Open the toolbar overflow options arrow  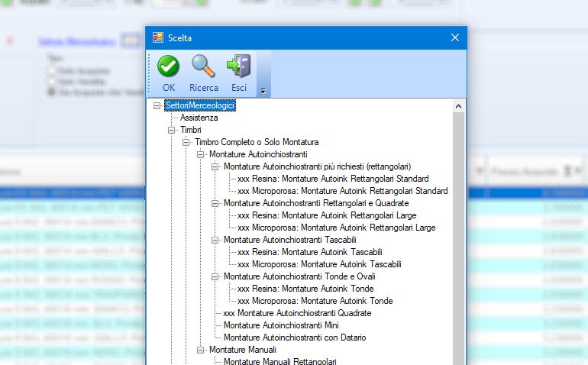[263, 91]
